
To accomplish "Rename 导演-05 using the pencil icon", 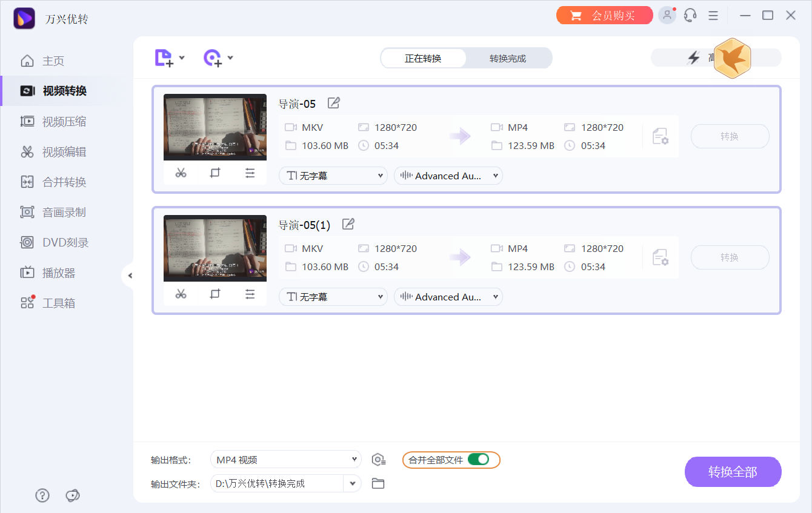I will [333, 103].
